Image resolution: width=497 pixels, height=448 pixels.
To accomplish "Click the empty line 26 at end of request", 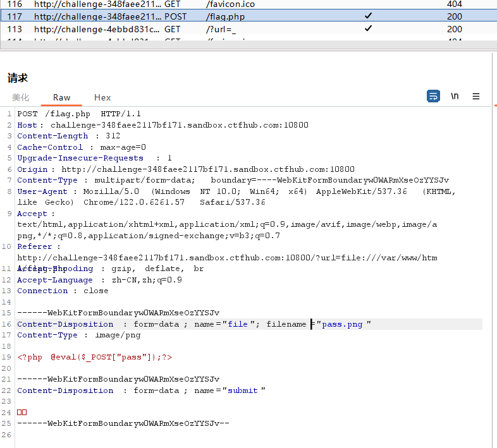I will coord(248,435).
